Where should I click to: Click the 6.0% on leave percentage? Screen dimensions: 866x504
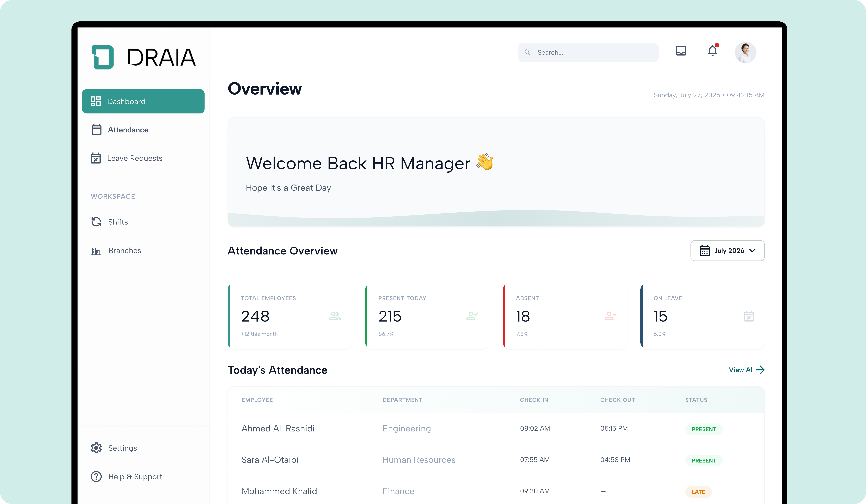660,334
